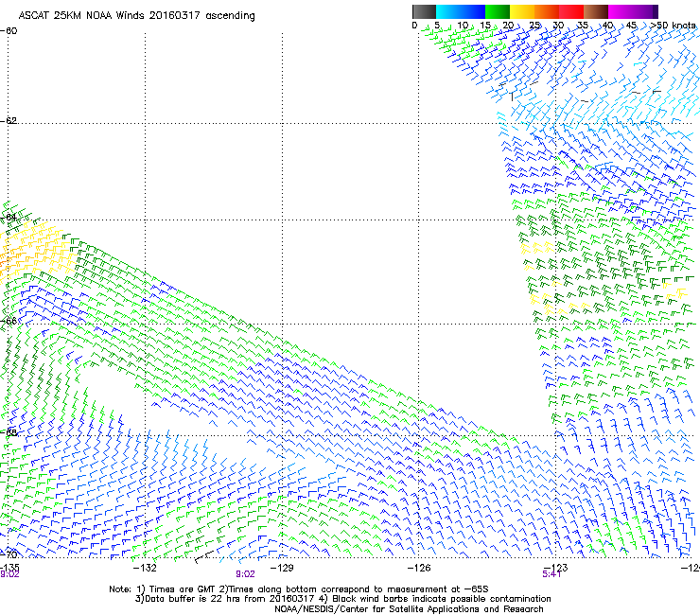Image resolution: width=700 pixels, height=615 pixels.
Task: Click the '-62' latitude label
Action: coord(9,120)
